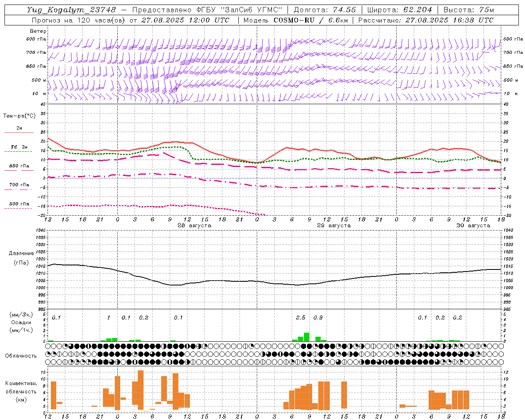Image resolution: width=525 pixels, height=420 pixels.
Task: Click the 28 августа date label
Action: [x=194, y=226]
